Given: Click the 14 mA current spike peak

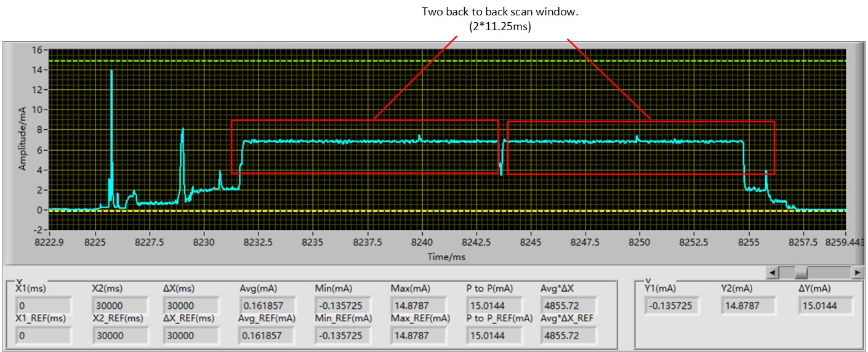Looking at the screenshot, I should [111, 71].
